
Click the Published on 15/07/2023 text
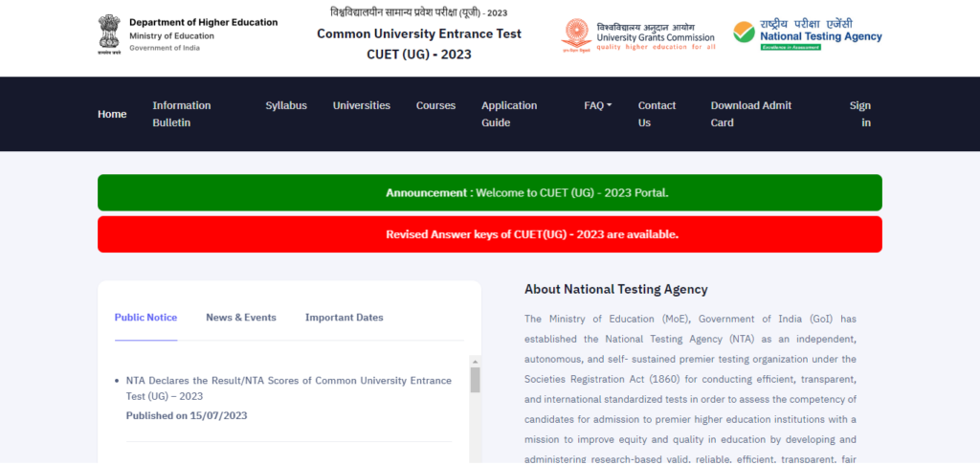(x=187, y=415)
